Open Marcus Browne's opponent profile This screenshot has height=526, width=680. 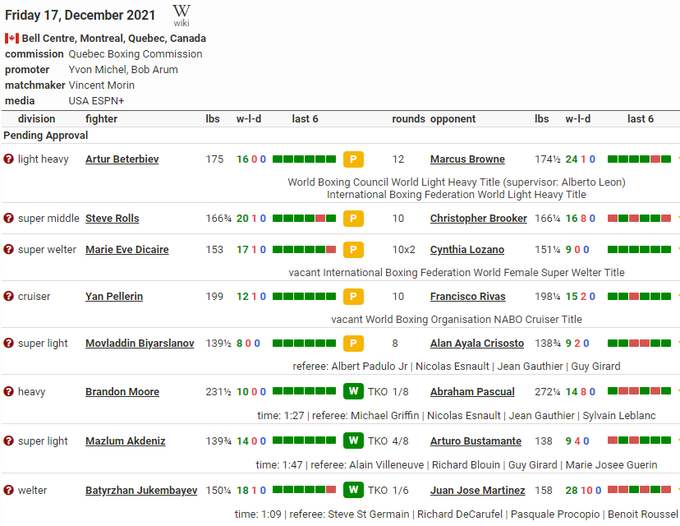[467, 159]
